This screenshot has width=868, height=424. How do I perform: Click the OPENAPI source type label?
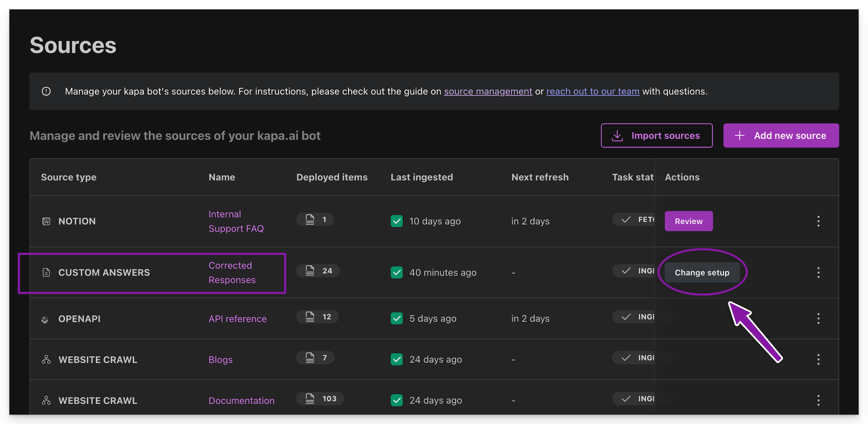79,319
